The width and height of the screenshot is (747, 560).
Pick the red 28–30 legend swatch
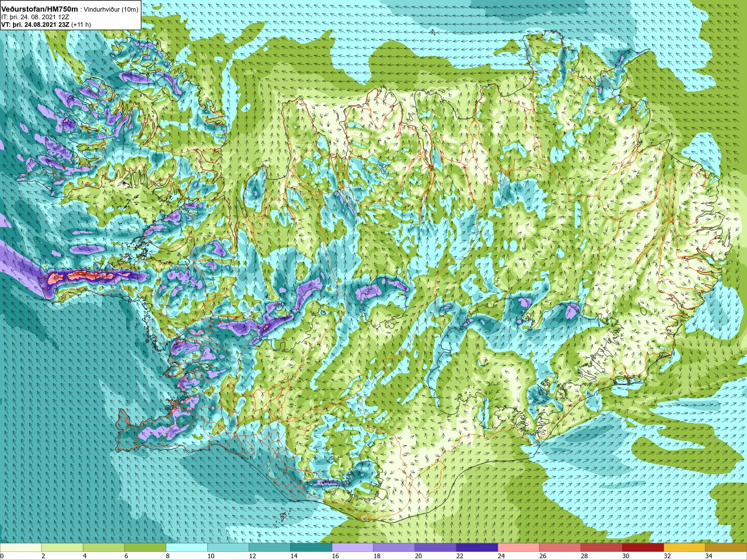601,548
